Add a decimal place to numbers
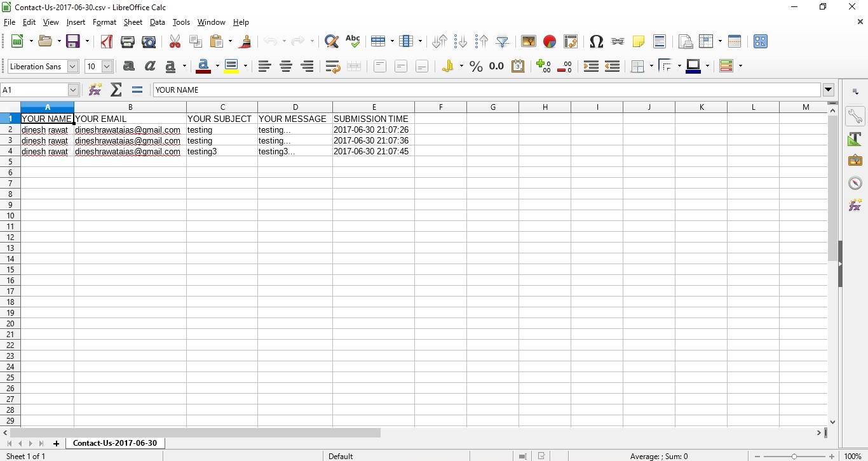 click(x=544, y=66)
